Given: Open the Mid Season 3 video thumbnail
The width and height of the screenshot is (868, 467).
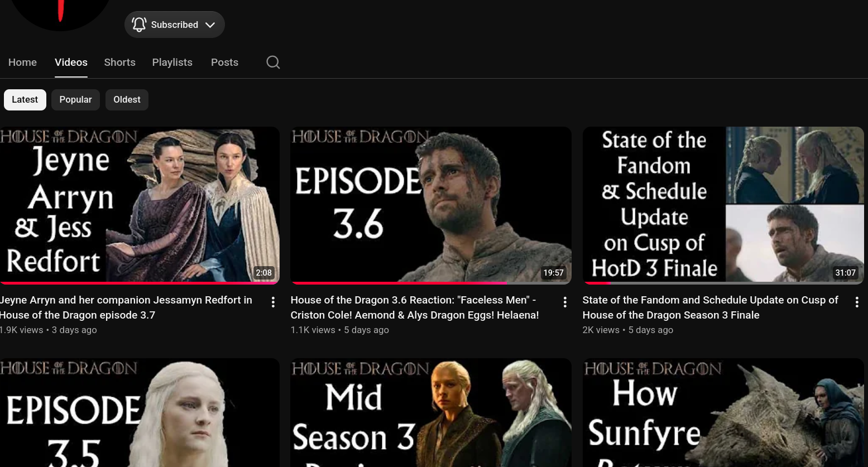Looking at the screenshot, I should [431, 412].
